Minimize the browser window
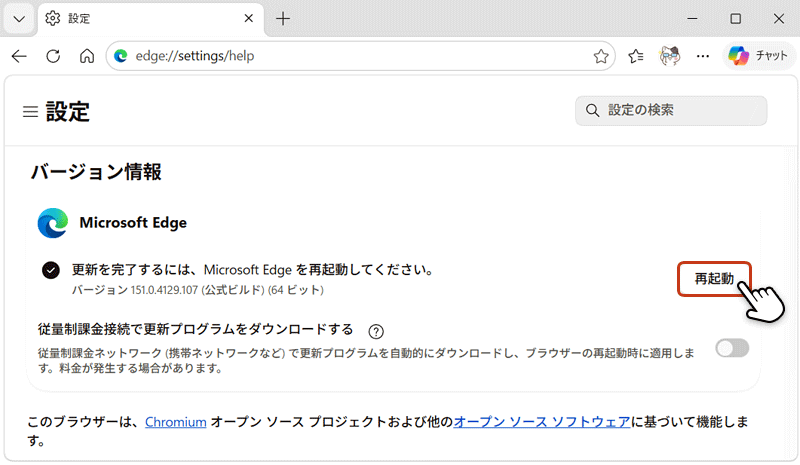This screenshot has width=800, height=465. tap(692, 19)
